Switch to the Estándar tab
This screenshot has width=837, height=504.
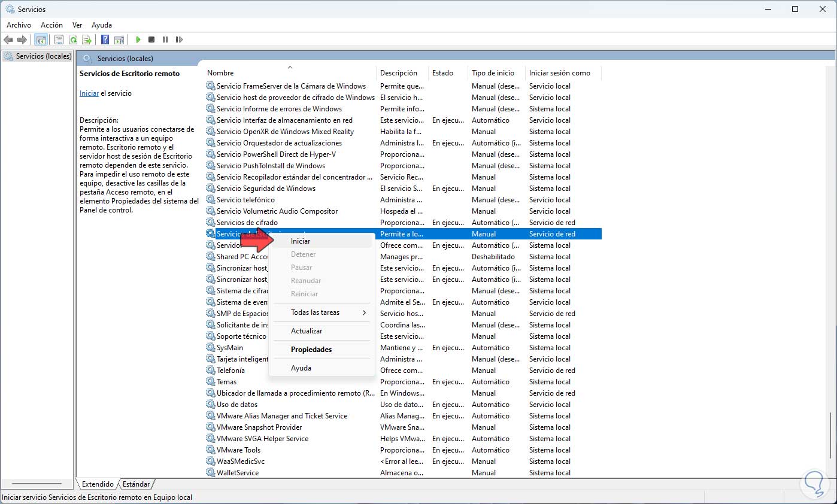coord(137,484)
